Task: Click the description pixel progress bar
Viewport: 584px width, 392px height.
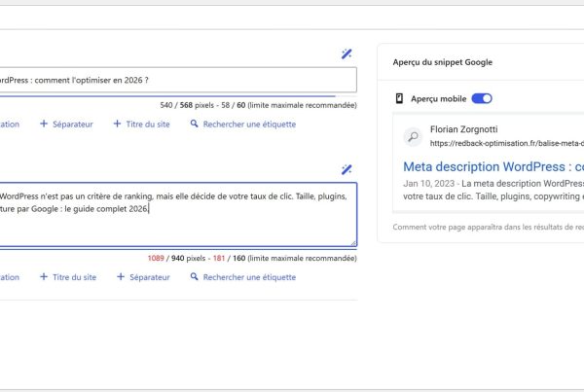Action: tap(178, 249)
